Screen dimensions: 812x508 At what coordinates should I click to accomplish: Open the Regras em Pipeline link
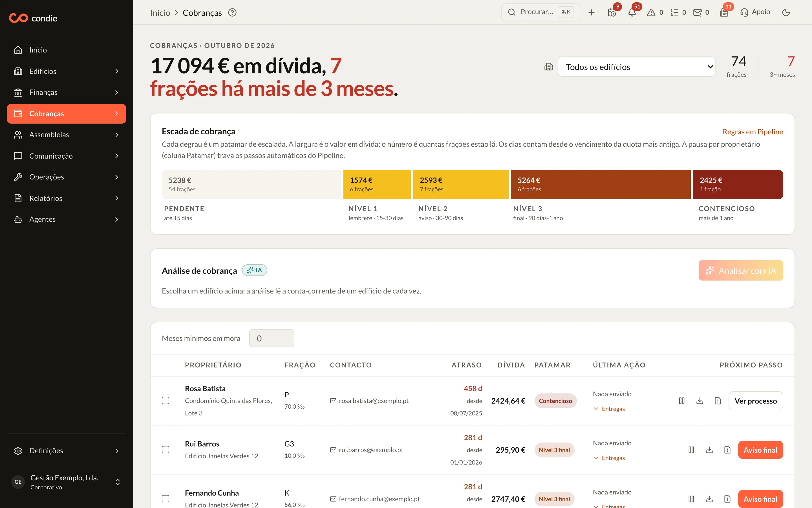[x=753, y=132]
